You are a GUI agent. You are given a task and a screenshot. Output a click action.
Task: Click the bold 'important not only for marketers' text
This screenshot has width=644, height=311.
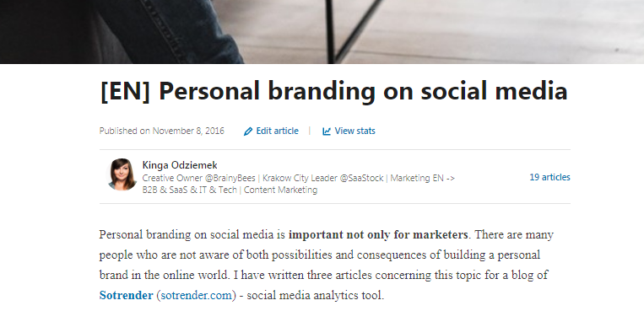click(x=378, y=234)
